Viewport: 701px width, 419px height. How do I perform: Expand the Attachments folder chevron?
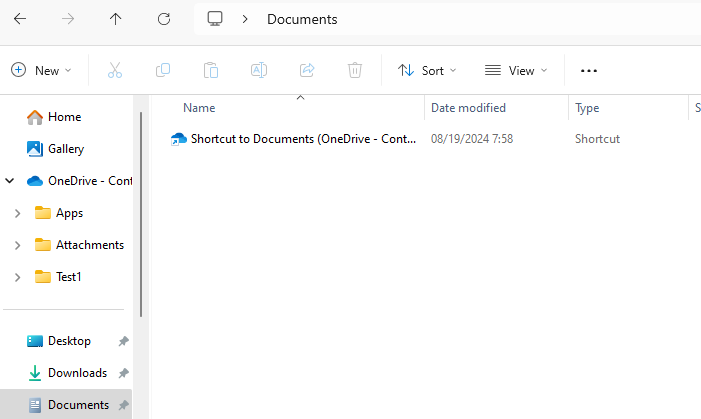pyautogui.click(x=17, y=245)
